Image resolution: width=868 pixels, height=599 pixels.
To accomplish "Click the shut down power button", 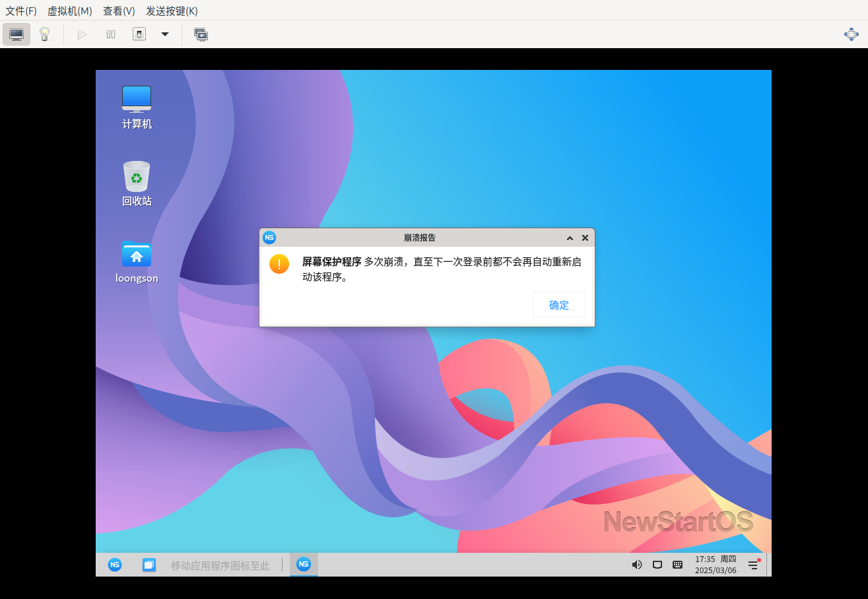I will pos(139,34).
